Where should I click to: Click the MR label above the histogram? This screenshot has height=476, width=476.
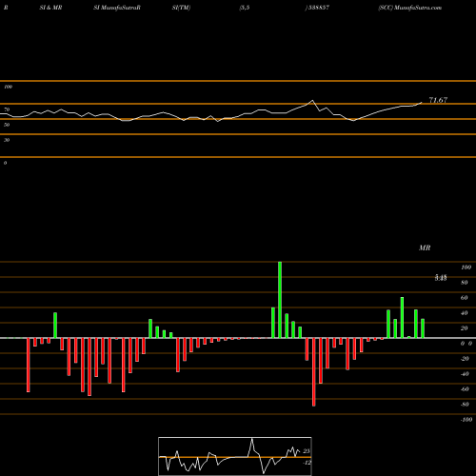425,248
